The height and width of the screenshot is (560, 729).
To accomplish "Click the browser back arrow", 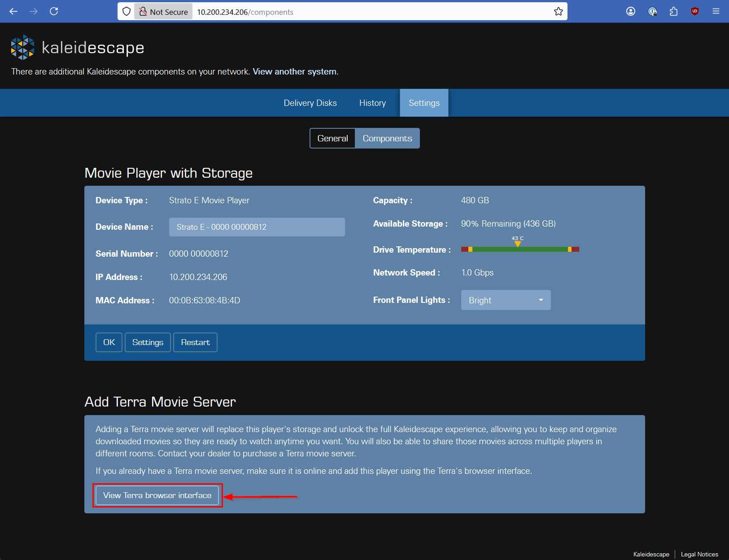I will coord(13,12).
